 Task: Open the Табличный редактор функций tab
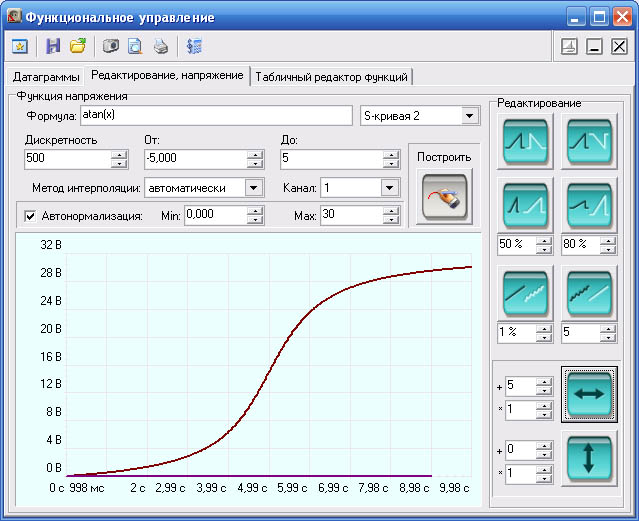332,77
